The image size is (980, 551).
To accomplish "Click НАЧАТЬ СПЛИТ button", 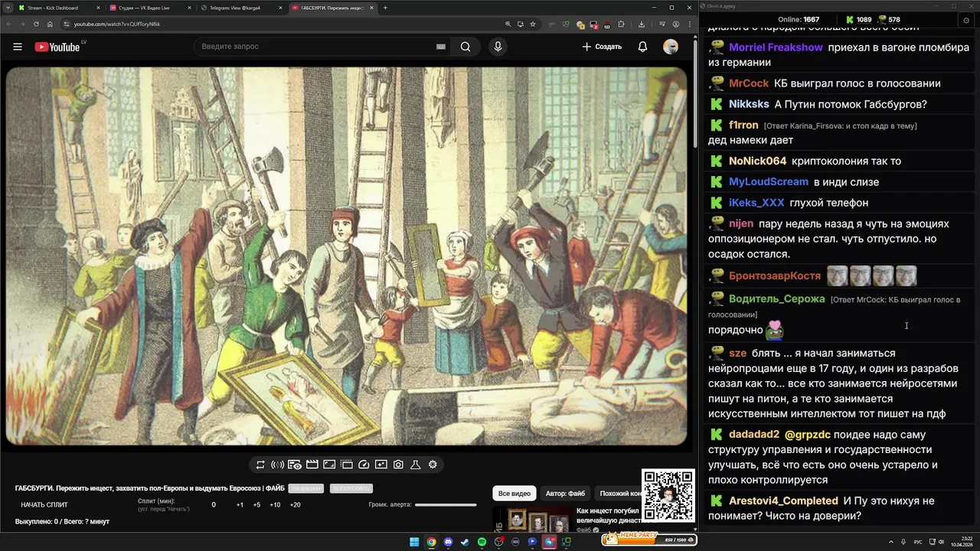I will coord(44,505).
